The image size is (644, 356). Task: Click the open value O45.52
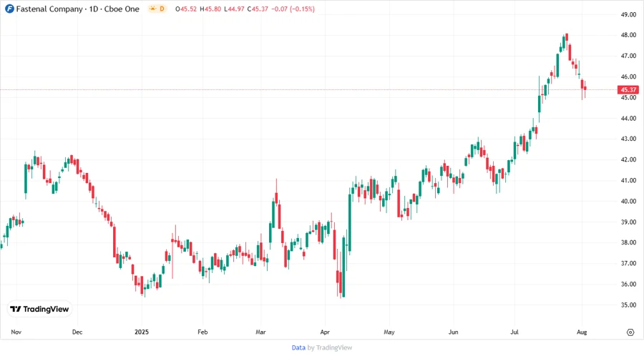(x=186, y=9)
